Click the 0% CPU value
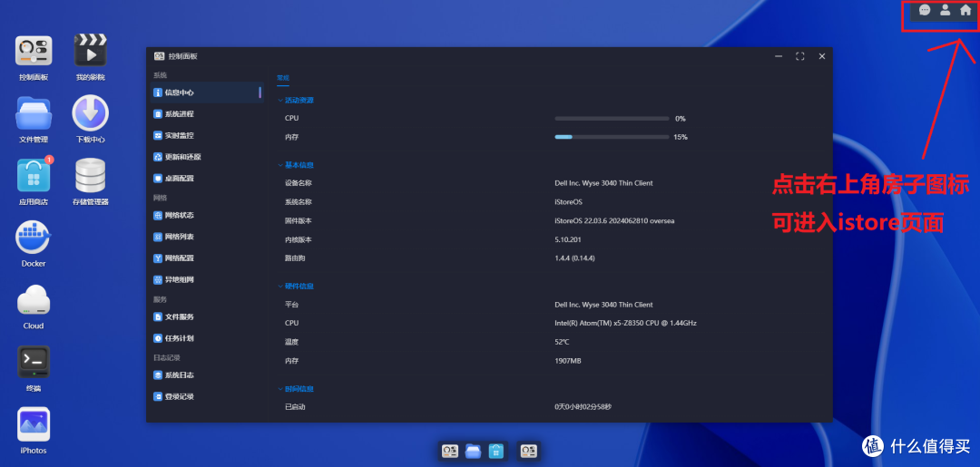Screen dimensions: 980x467 point(681,119)
